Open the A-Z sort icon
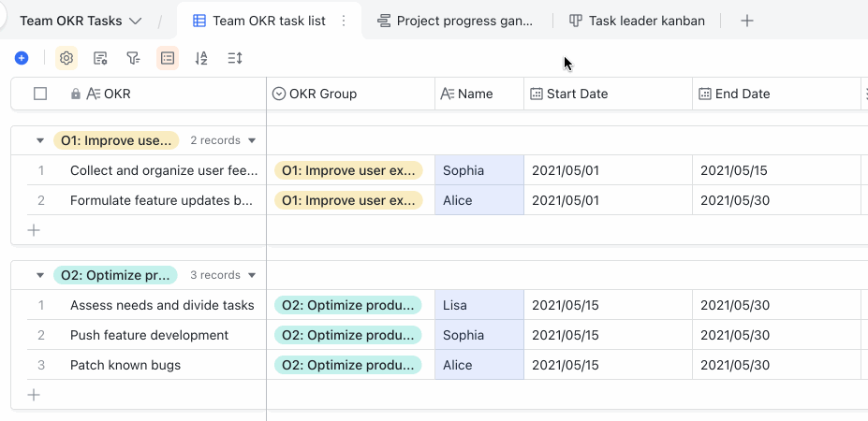This screenshot has height=421, width=868. (201, 58)
